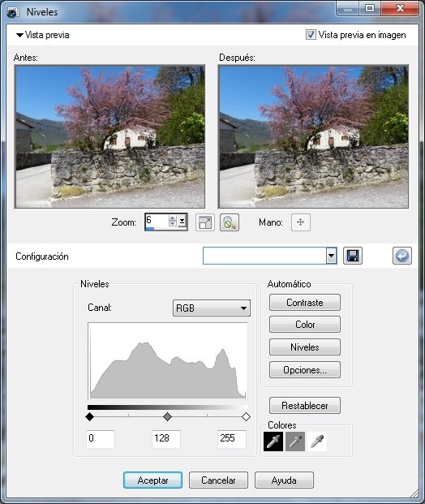Click the midtone input field showing 128
The width and height of the screenshot is (425, 504).
pyautogui.click(x=166, y=439)
